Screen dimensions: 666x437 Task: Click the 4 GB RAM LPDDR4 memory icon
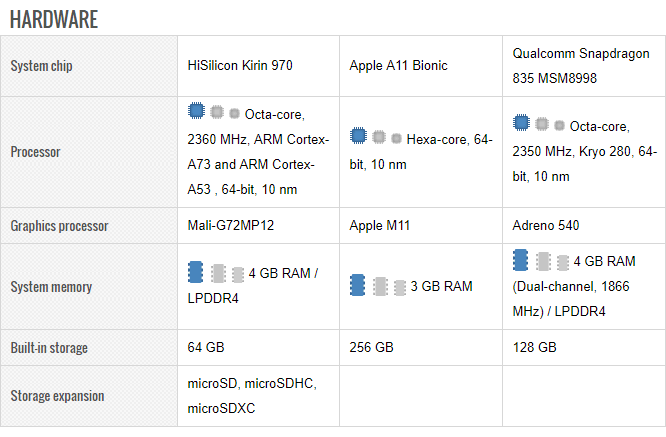pyautogui.click(x=216, y=273)
